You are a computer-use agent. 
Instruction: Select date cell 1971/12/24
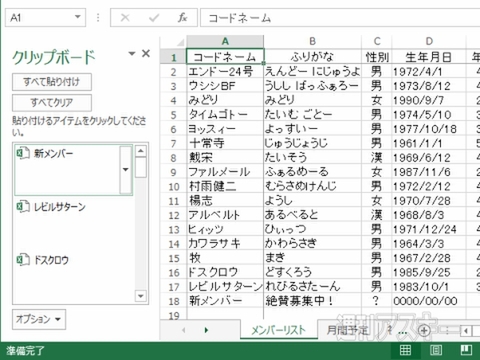point(429,229)
